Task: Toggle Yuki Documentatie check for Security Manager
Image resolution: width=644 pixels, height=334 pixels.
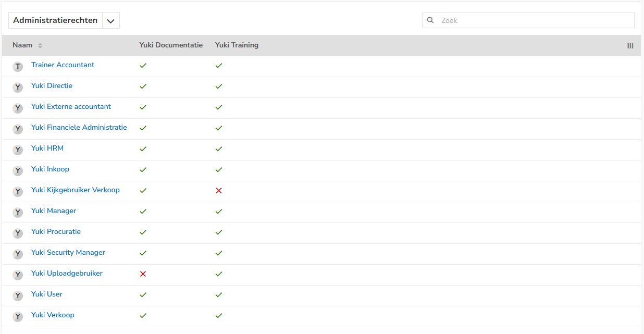Action: point(143,253)
